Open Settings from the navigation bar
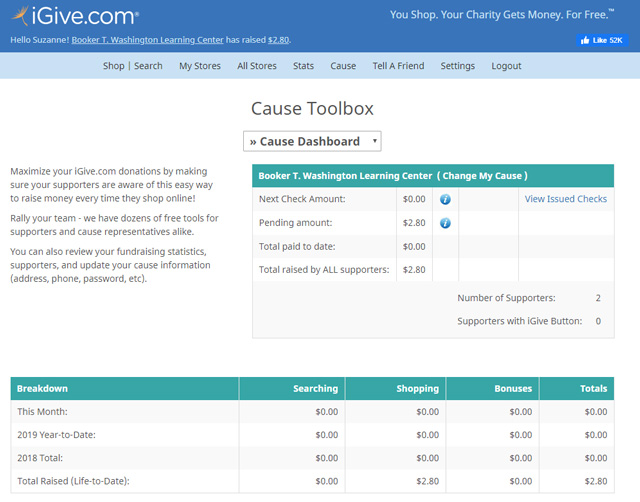This screenshot has height=502, width=640. tap(458, 66)
